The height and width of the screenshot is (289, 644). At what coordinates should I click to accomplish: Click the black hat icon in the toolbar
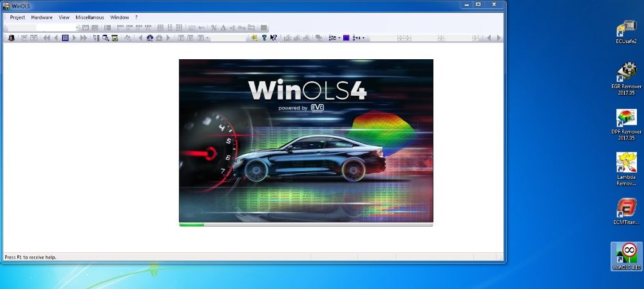(x=12, y=38)
